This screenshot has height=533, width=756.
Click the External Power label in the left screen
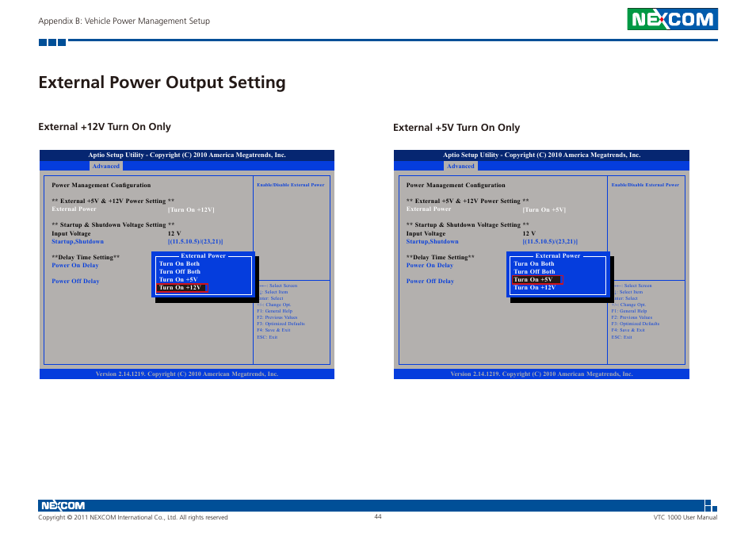click(x=74, y=209)
